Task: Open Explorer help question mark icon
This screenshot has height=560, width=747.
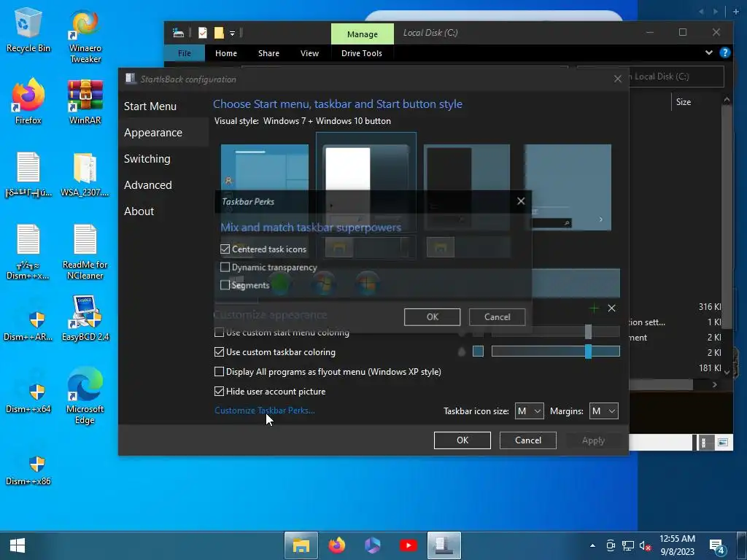Action: tap(724, 52)
